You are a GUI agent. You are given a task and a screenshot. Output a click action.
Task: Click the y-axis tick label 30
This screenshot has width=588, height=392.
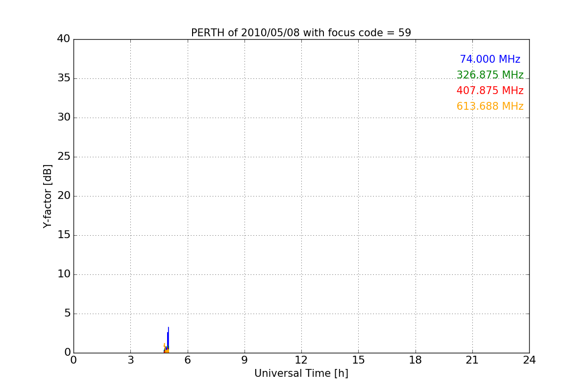pos(64,118)
